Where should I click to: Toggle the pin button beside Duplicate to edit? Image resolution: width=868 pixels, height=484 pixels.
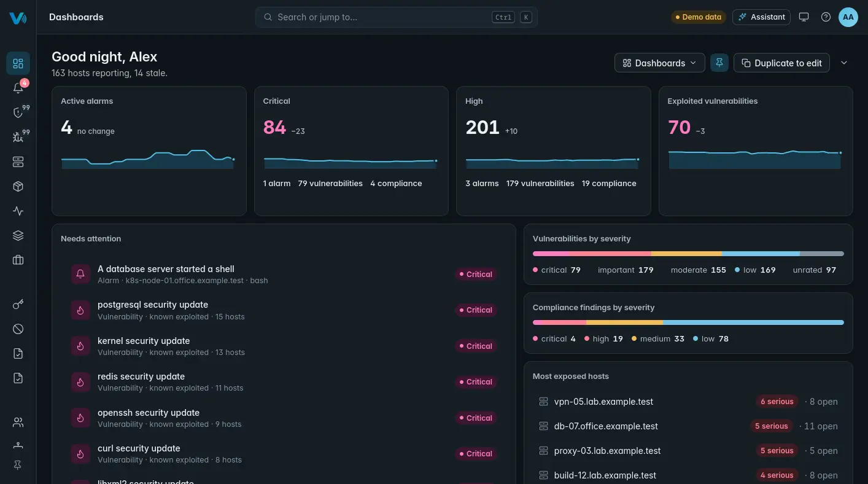719,63
